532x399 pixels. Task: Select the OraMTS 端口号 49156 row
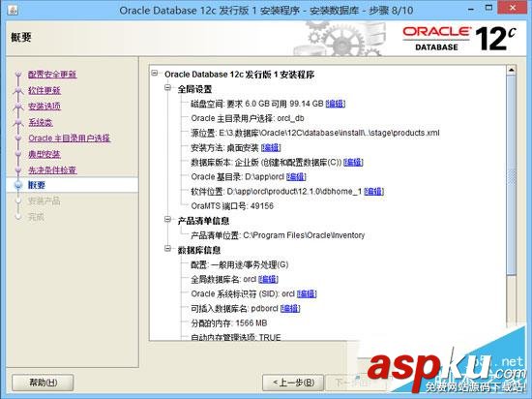232,206
